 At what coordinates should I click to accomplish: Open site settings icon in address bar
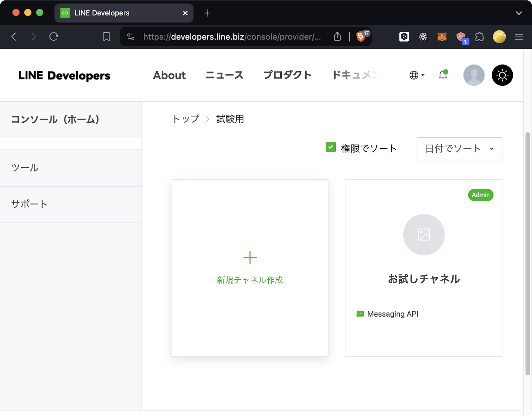pyautogui.click(x=131, y=37)
